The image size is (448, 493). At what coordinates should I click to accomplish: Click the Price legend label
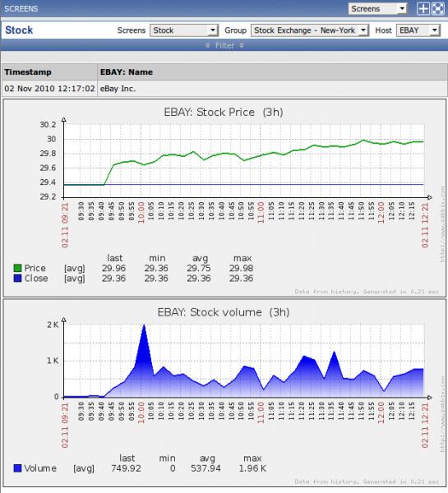pyautogui.click(x=35, y=268)
